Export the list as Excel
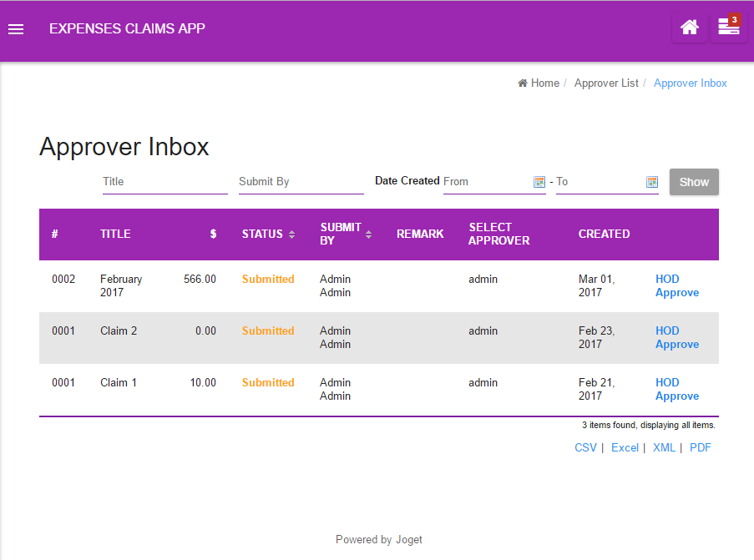This screenshot has height=560, width=754. pos(625,448)
